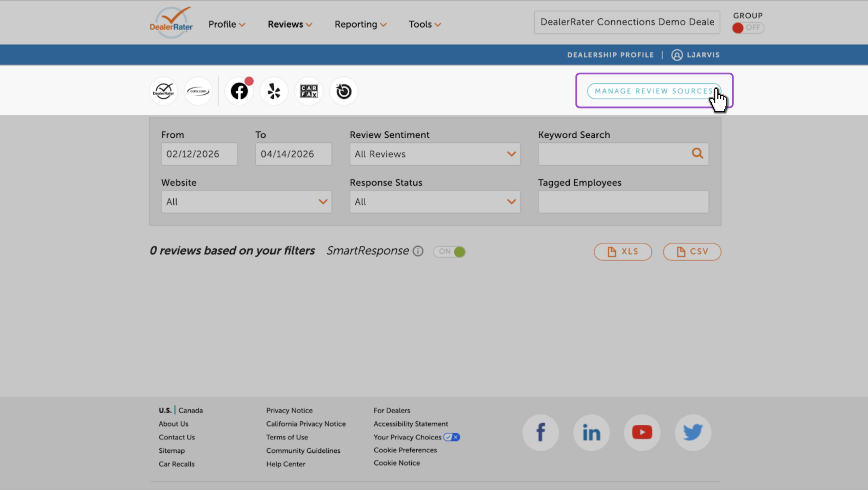The width and height of the screenshot is (868, 490).
Task: Open the Canada site link
Action: click(x=191, y=410)
